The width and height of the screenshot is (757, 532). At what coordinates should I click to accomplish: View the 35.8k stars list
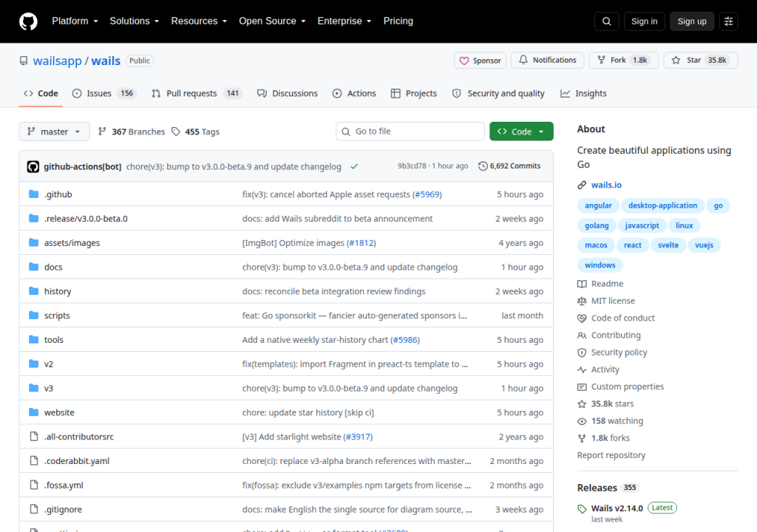point(605,403)
